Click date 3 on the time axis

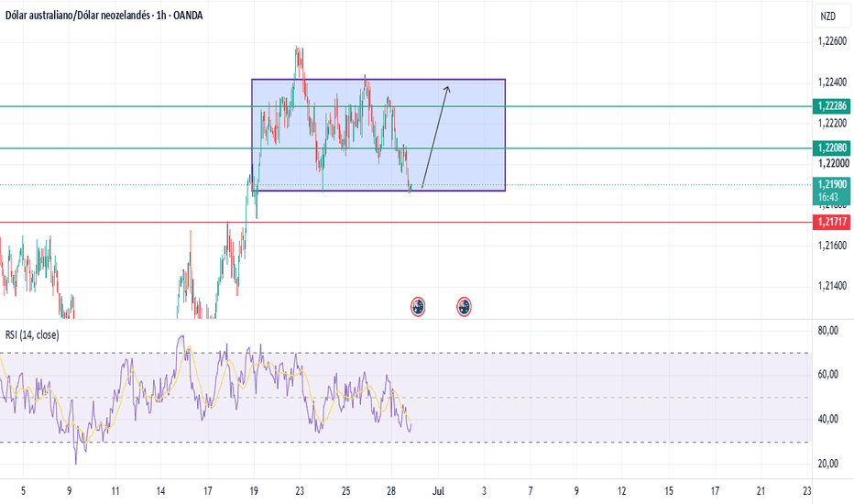coord(484,491)
